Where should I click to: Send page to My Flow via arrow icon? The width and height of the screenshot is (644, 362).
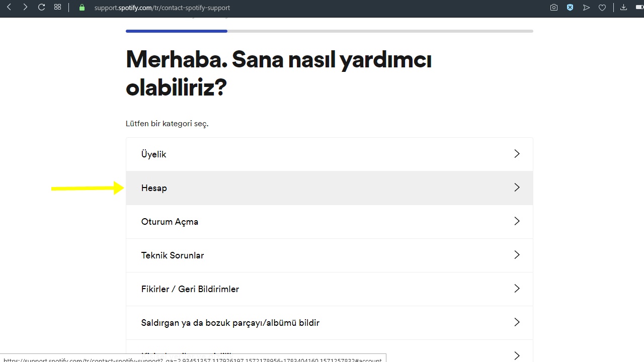tap(586, 7)
